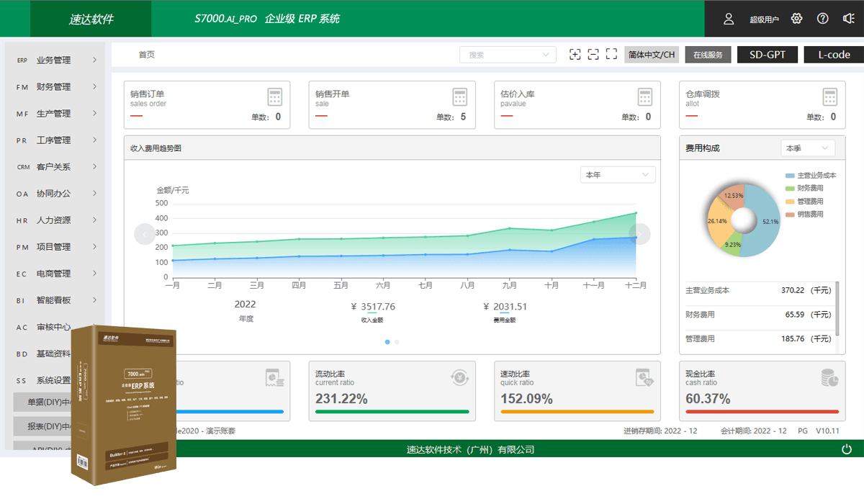
Task: Select the 首页 tab
Action: tap(147, 53)
